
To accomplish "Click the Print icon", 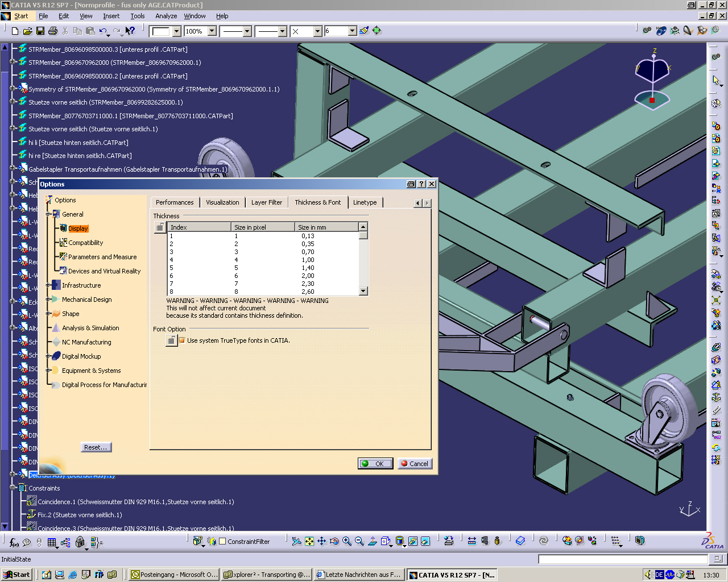I will 53,31.
